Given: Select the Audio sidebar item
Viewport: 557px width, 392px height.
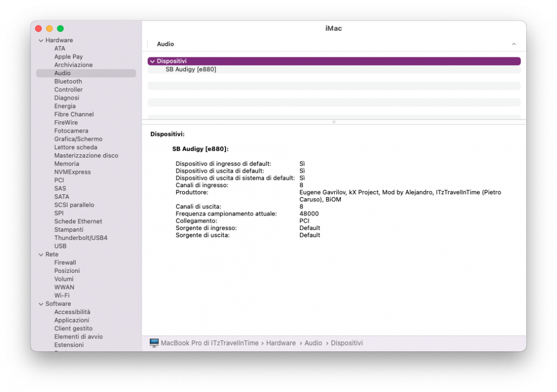Looking at the screenshot, I should 86,73.
